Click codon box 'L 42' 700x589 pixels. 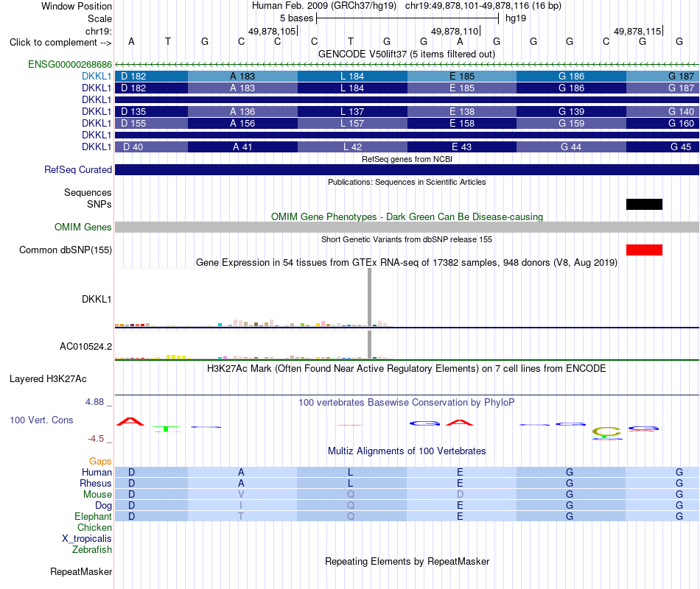352,147
